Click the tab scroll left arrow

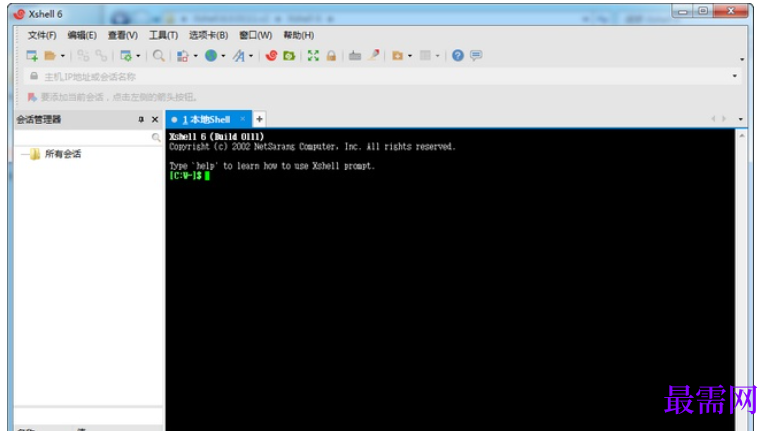[713, 119]
